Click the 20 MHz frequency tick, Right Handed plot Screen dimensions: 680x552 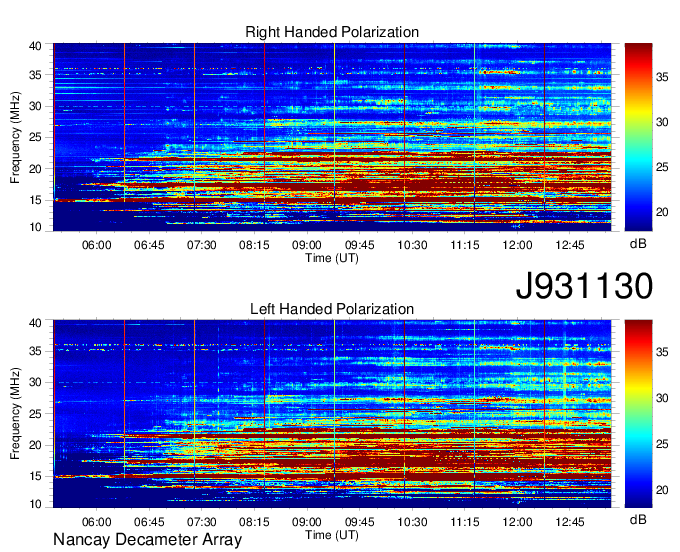pos(35,169)
